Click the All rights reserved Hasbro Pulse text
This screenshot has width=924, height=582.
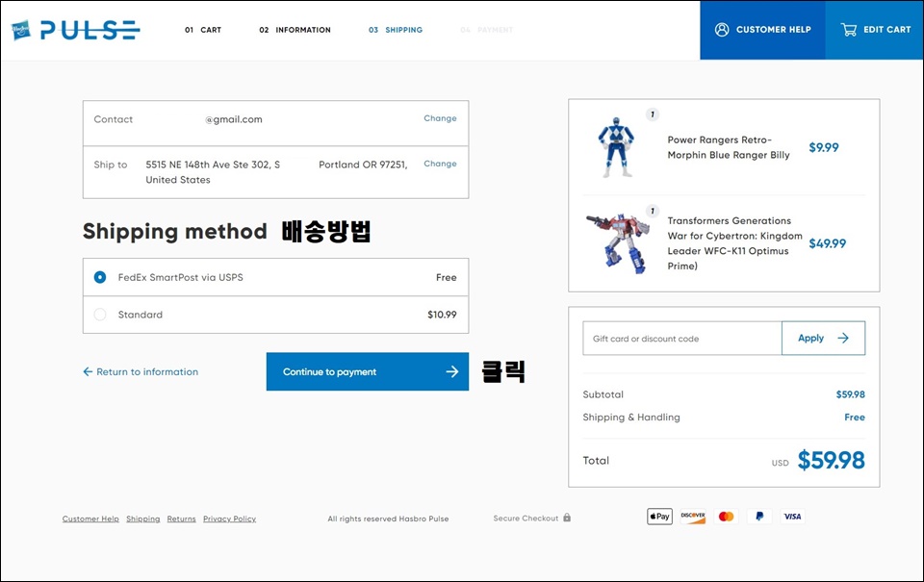(x=388, y=519)
